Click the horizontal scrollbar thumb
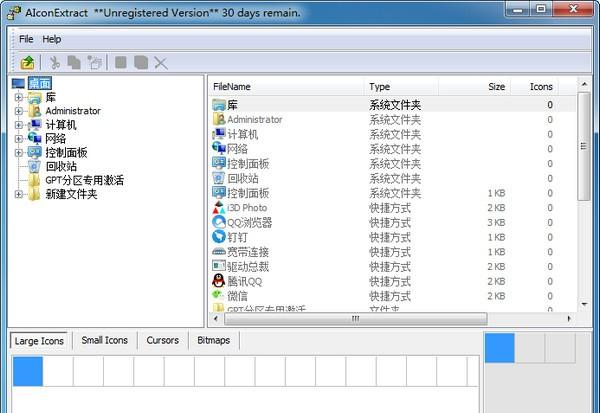This screenshot has height=413, width=600. pos(355,319)
